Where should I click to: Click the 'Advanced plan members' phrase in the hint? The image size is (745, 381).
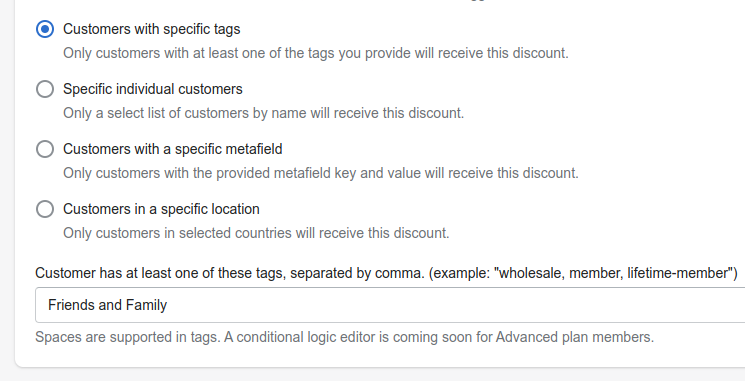tap(574, 337)
